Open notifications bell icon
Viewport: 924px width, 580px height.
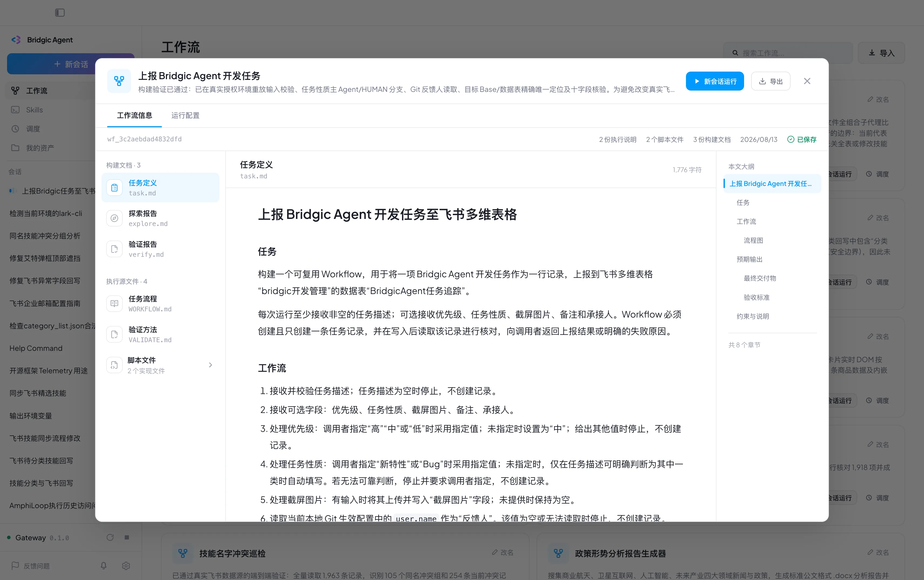click(103, 565)
